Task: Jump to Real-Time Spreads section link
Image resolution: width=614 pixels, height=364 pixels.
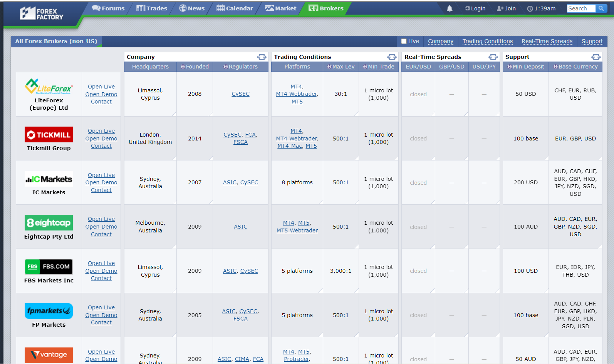Action: pyautogui.click(x=547, y=41)
